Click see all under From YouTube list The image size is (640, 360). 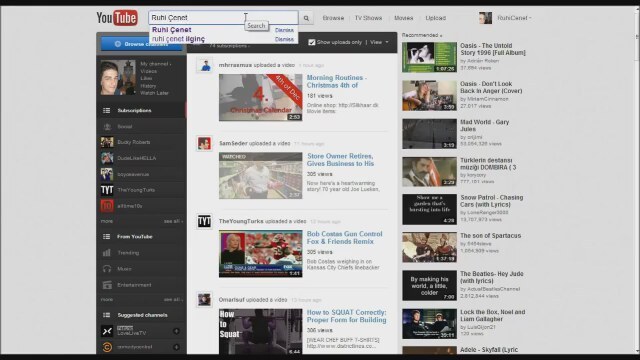173,300
